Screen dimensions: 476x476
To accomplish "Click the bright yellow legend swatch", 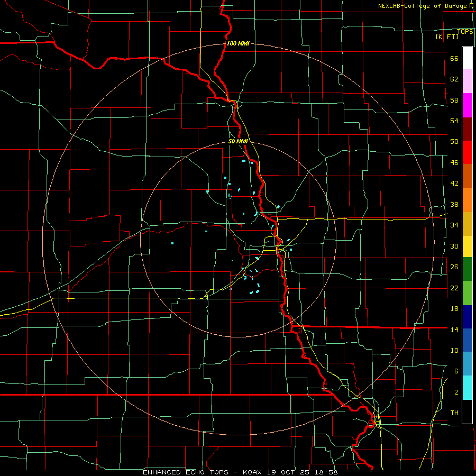I will click(467, 246).
